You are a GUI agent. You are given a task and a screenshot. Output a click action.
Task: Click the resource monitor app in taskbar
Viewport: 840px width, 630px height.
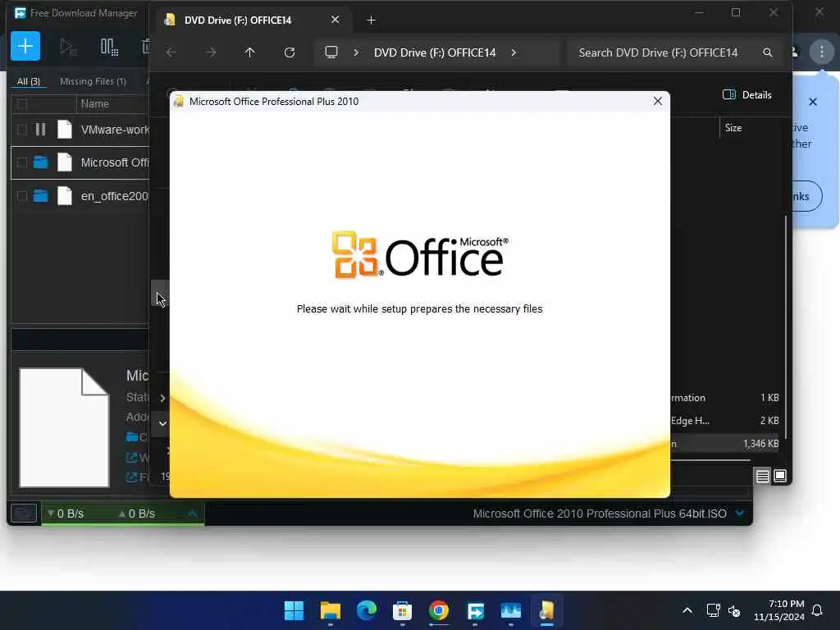[510, 610]
